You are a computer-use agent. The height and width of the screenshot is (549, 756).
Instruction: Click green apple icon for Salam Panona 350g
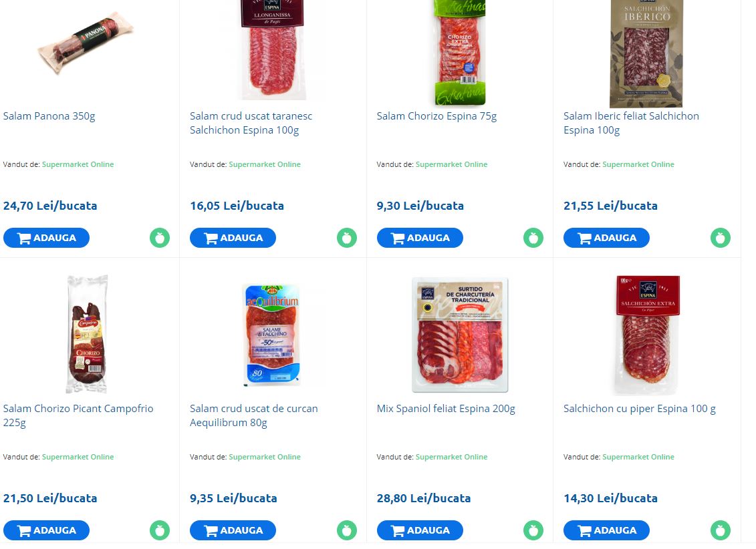[160, 238]
